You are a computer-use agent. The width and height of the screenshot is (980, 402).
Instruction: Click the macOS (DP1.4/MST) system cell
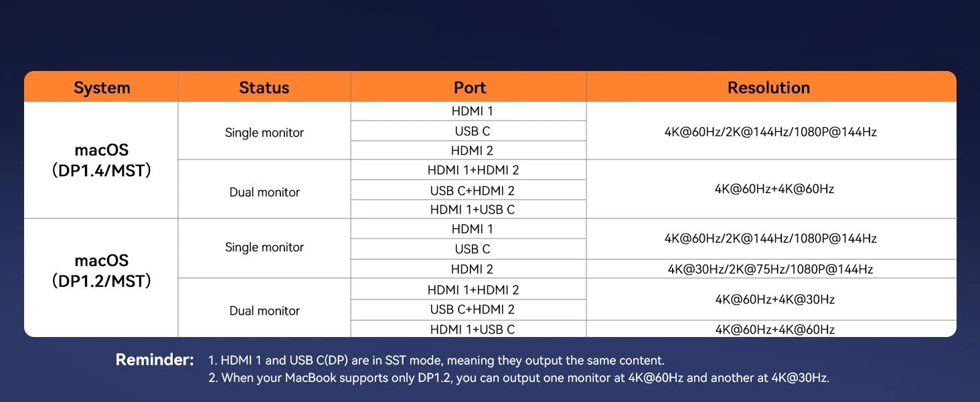coord(102,161)
